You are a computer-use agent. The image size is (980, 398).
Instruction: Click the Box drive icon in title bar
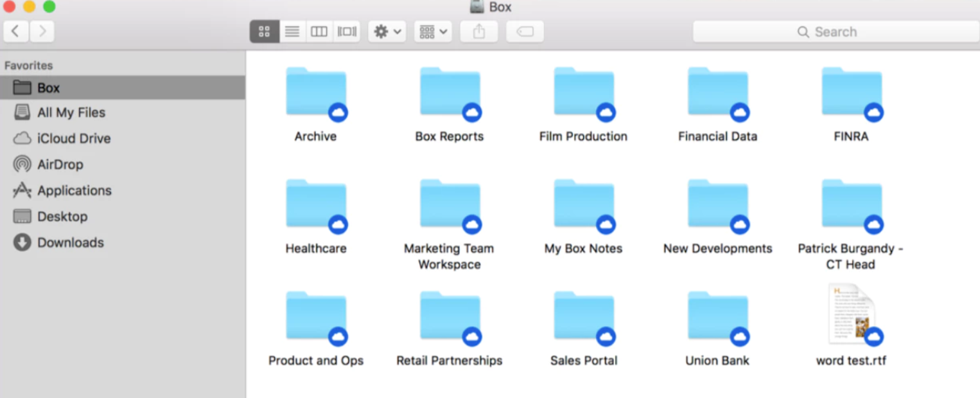pos(477,6)
